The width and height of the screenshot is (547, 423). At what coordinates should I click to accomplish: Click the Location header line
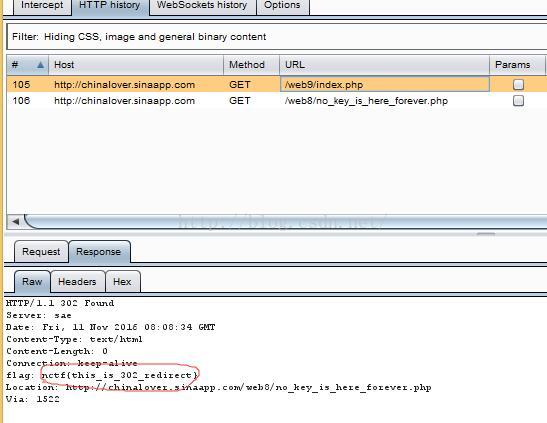point(218,387)
